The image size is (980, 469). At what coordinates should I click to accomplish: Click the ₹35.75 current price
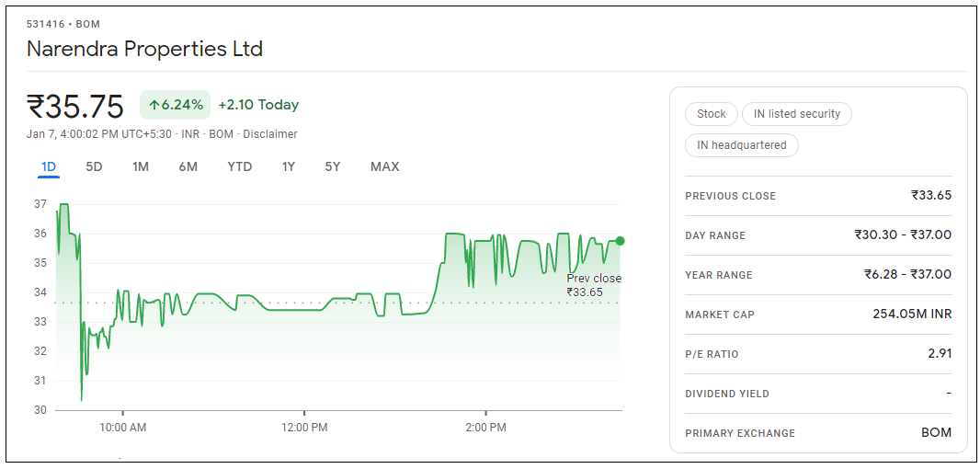point(75,106)
